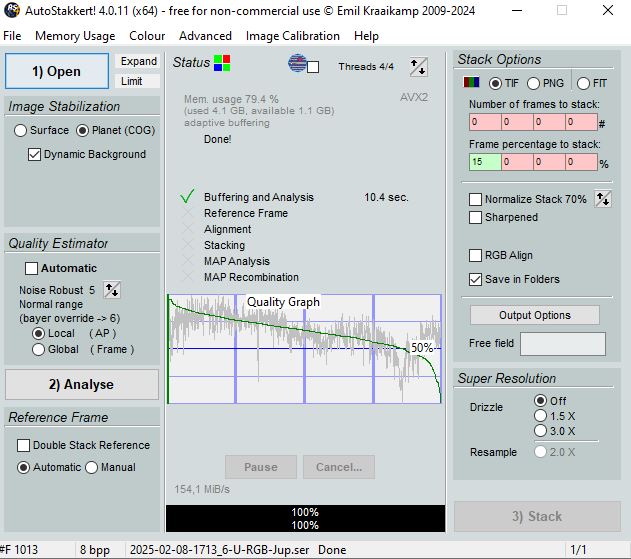
Task: Click the RGB colored squares icon beside Status
Action: pyautogui.click(x=222, y=63)
